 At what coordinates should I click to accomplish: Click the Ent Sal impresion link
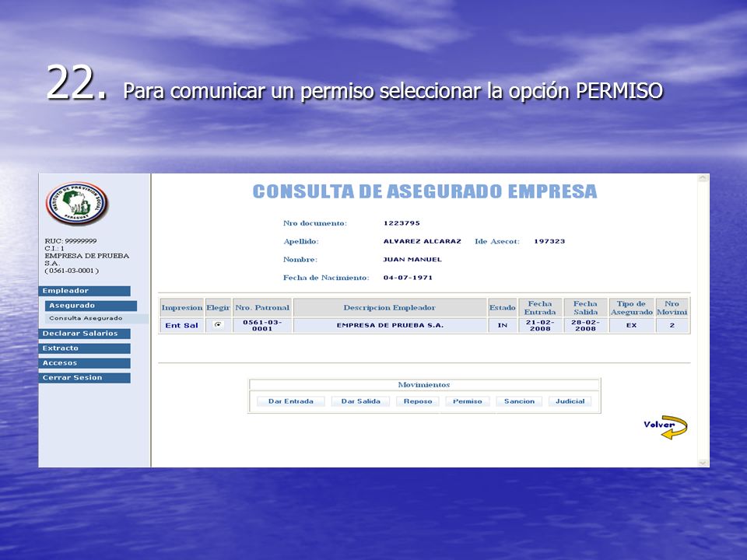(181, 326)
